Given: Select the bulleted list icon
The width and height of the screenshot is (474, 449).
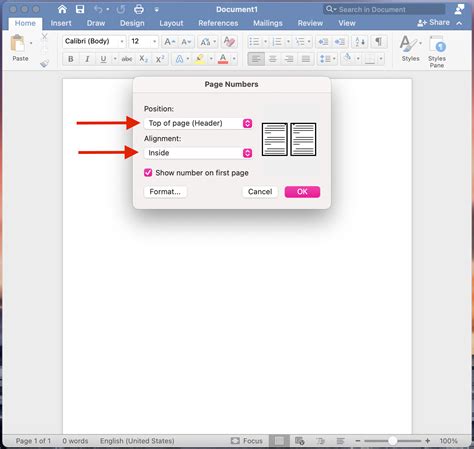Looking at the screenshot, I should (x=254, y=42).
